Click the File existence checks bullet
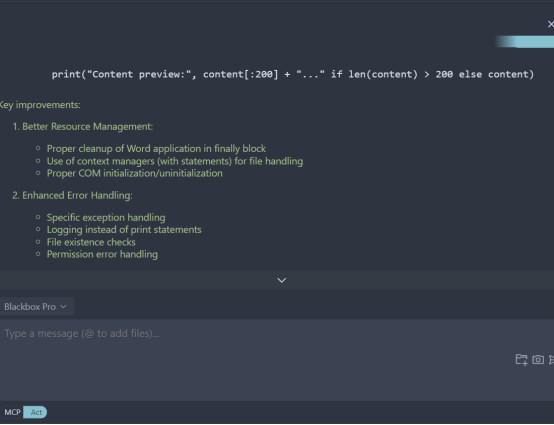554x425 pixels. (x=91, y=242)
